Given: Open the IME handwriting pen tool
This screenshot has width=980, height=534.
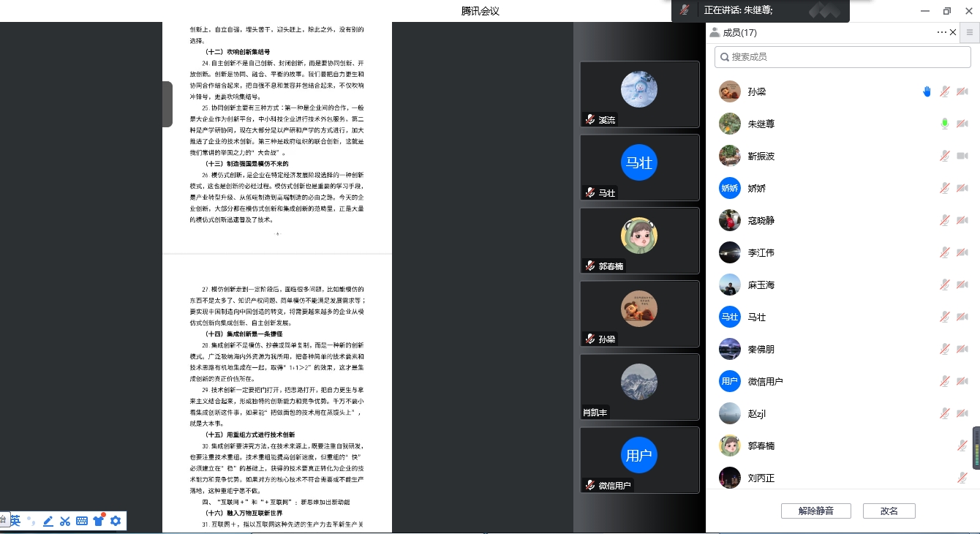Looking at the screenshot, I should [x=48, y=521].
